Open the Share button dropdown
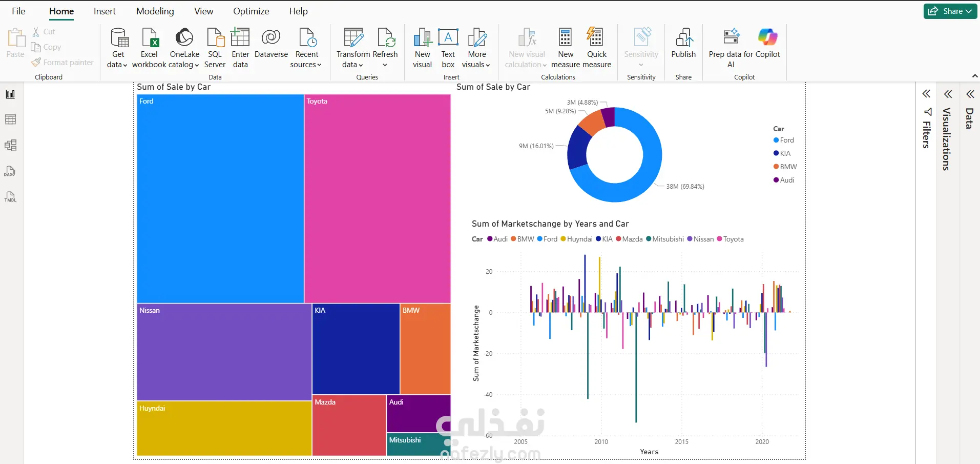This screenshot has width=980, height=464. (x=950, y=11)
